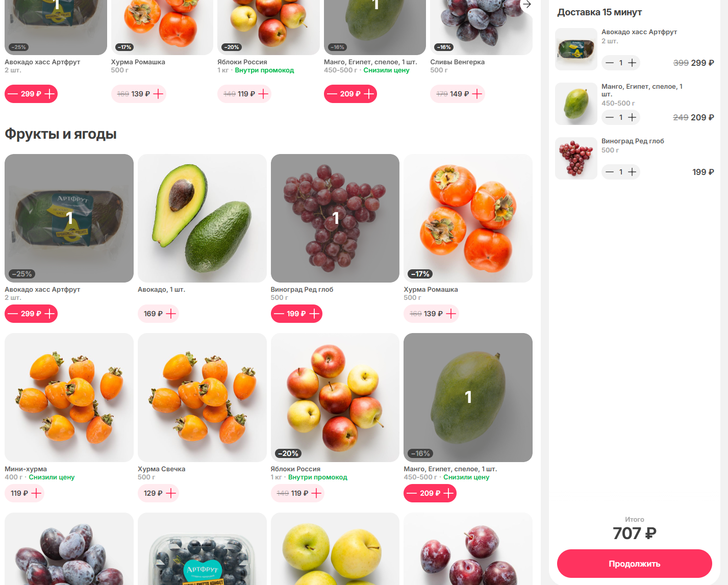Open Виноград Ред глоб thumbnail in cart
This screenshot has height=585, width=728.
(576, 158)
